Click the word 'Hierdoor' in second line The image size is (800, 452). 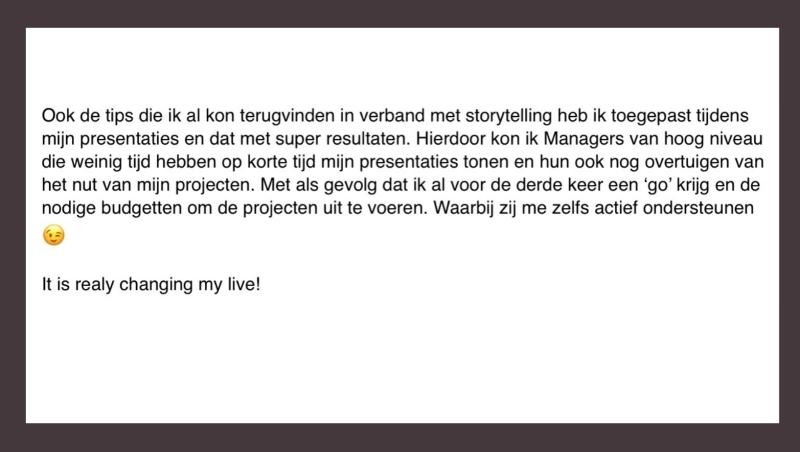tap(451, 139)
